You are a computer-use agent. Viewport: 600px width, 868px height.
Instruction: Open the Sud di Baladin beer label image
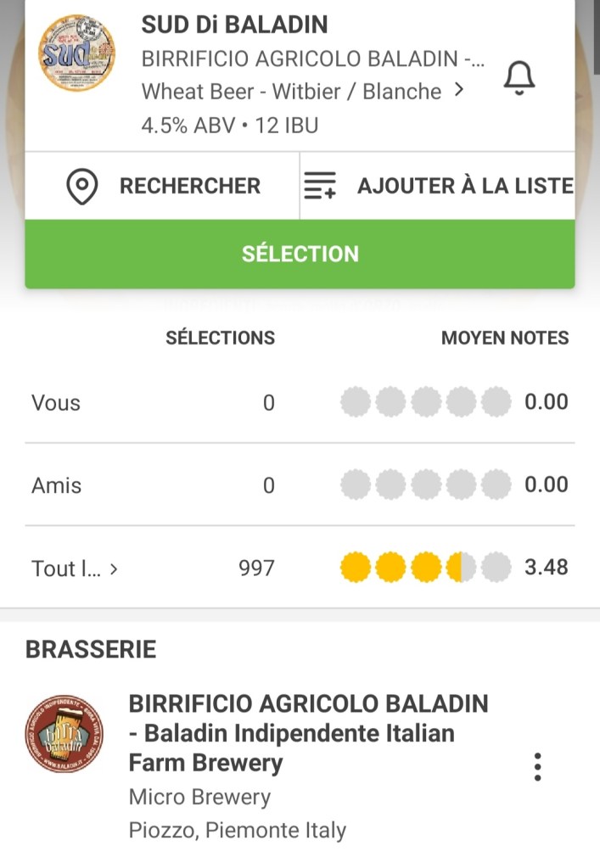77,53
